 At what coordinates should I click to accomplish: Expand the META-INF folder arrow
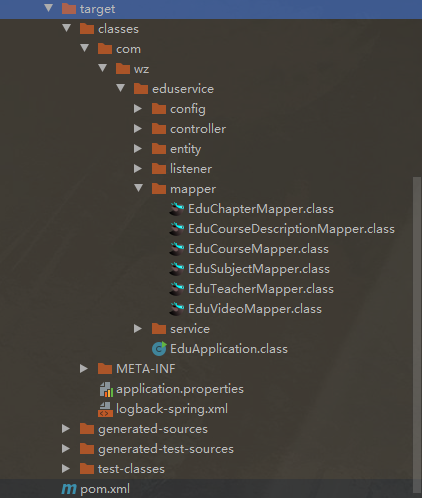tap(84, 368)
